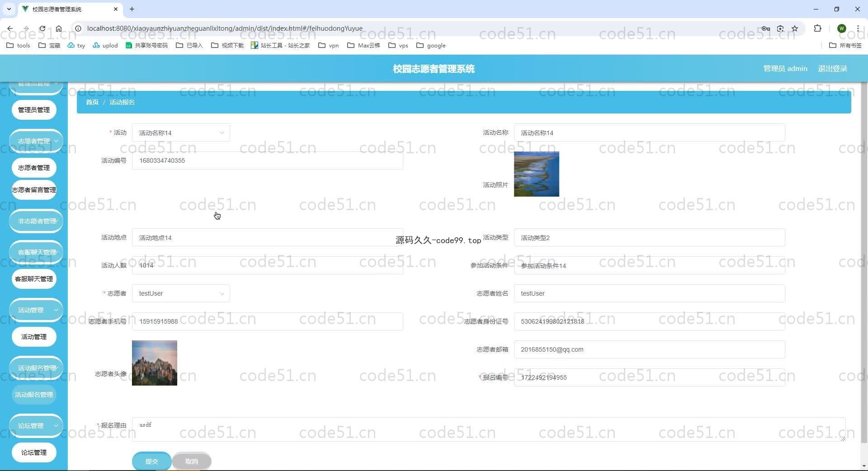The height and width of the screenshot is (471, 868).
Task: Open 管理员管理 sidebar item
Action: (x=34, y=110)
